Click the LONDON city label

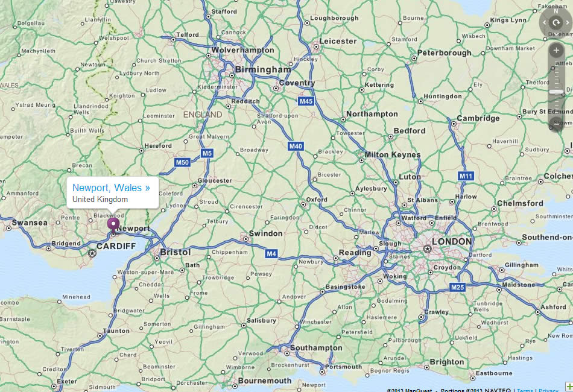452,241
